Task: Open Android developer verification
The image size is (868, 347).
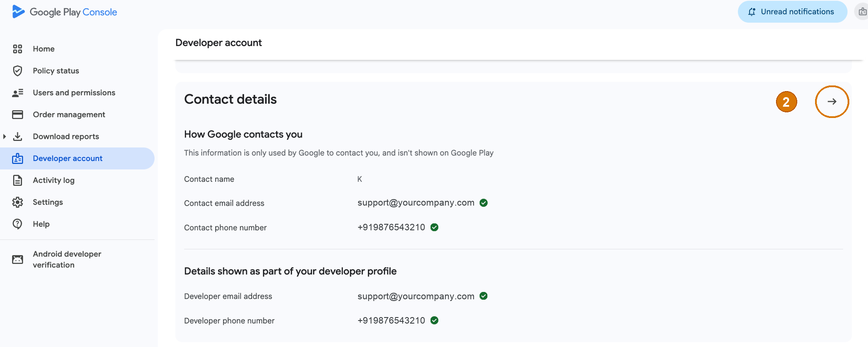Action: [x=77, y=259]
